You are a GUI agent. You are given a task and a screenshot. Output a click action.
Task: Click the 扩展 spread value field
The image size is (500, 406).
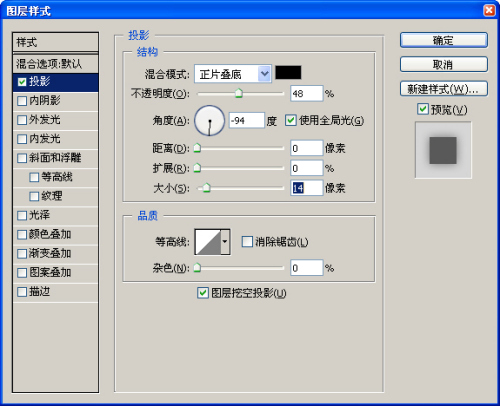pyautogui.click(x=307, y=168)
